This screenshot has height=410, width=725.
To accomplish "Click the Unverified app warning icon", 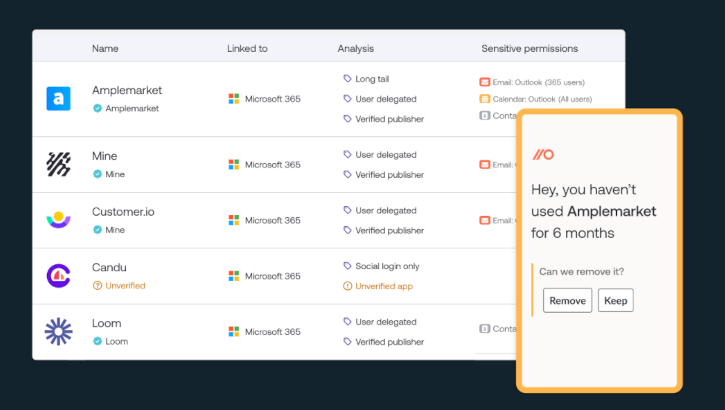I will [x=347, y=286].
